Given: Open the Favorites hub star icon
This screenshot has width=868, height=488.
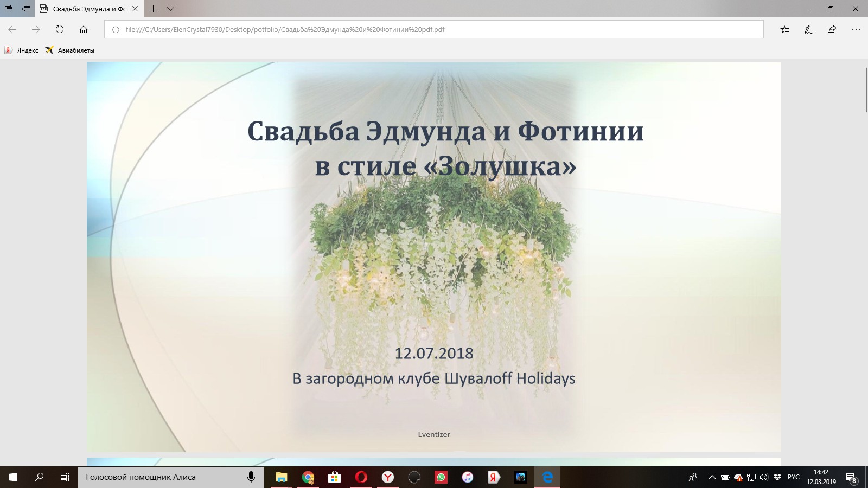Looking at the screenshot, I should 784,29.
